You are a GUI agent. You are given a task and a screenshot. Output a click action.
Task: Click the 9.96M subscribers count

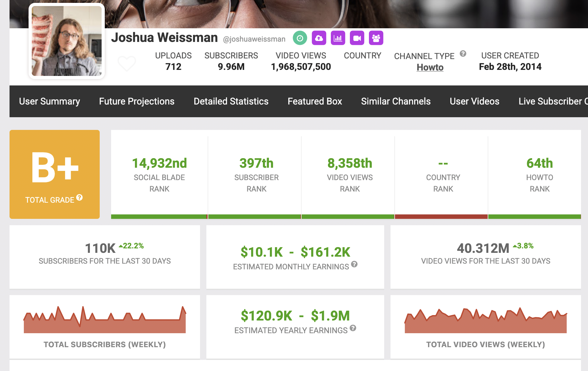tap(231, 67)
